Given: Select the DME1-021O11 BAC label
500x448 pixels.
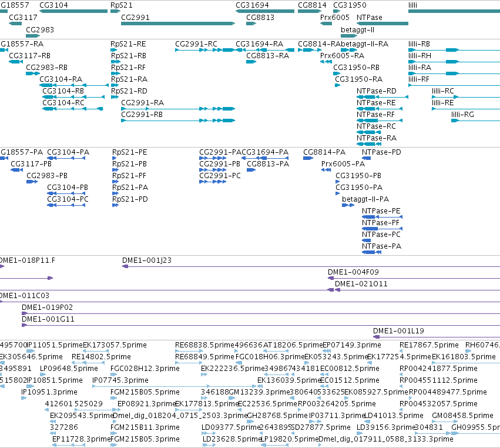Looking at the screenshot, I should tap(361, 284).
